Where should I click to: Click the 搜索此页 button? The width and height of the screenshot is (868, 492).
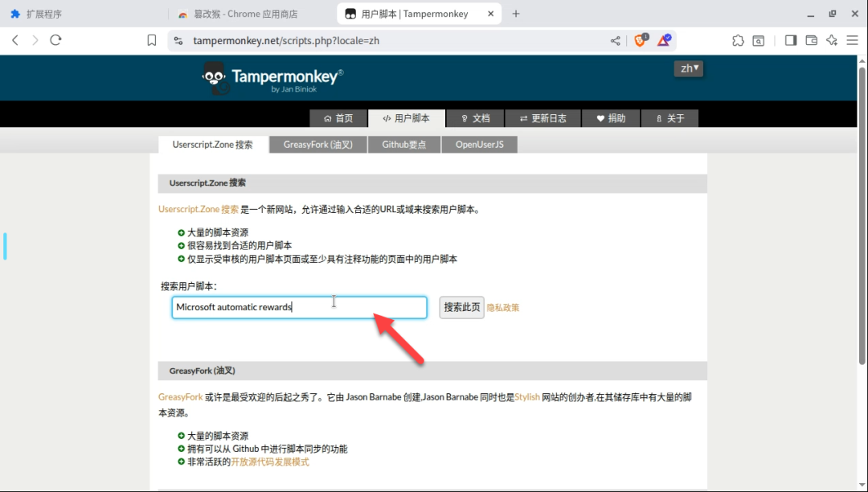461,307
